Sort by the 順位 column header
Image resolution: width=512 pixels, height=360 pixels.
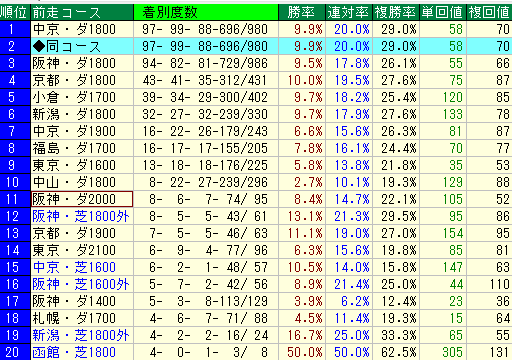[x=15, y=12]
